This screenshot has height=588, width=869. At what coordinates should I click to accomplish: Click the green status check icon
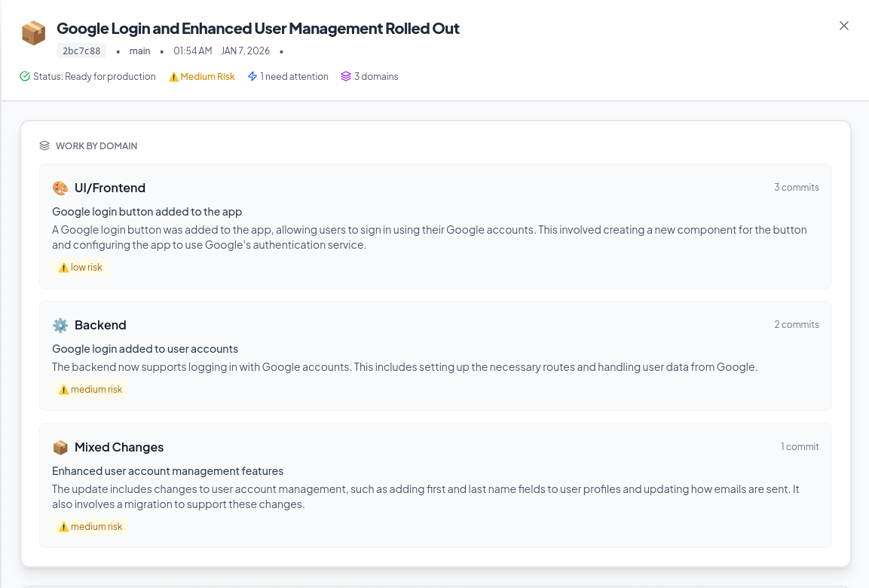click(x=25, y=76)
